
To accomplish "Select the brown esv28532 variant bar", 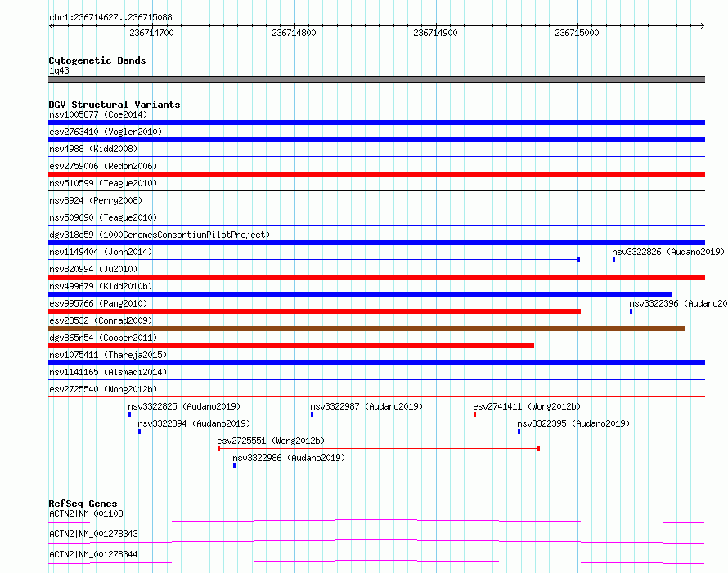I will point(366,329).
